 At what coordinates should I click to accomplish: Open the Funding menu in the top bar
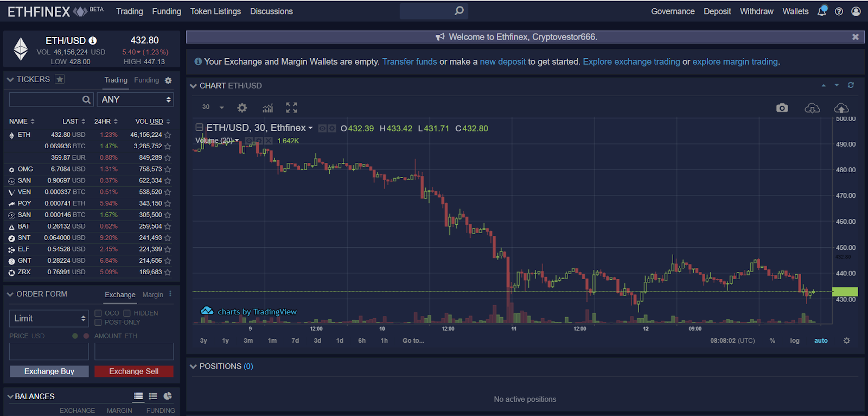(x=167, y=11)
